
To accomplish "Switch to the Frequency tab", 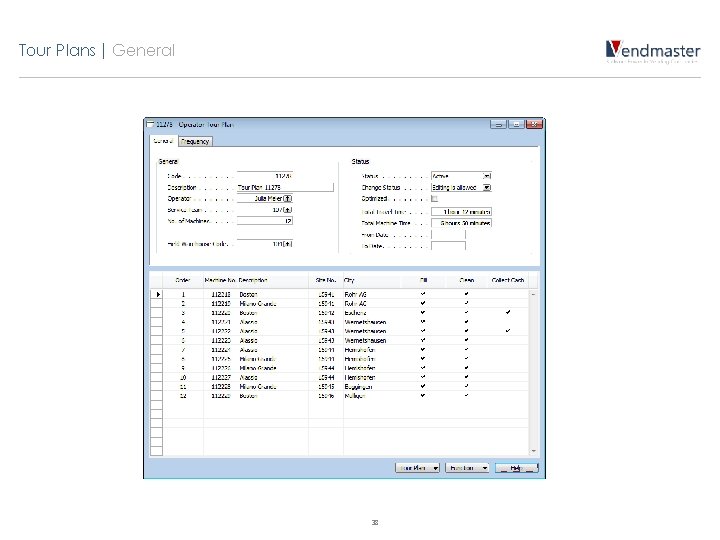I will click(195, 141).
